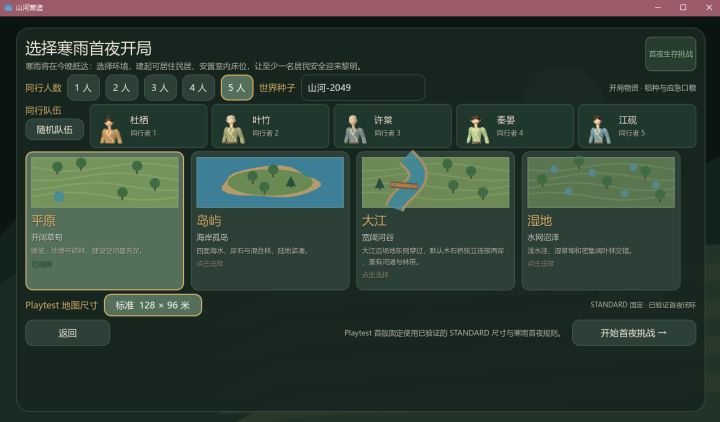The image size is (720, 422).
Task: Click 杜栖's character portrait icon
Action: pos(111,130)
